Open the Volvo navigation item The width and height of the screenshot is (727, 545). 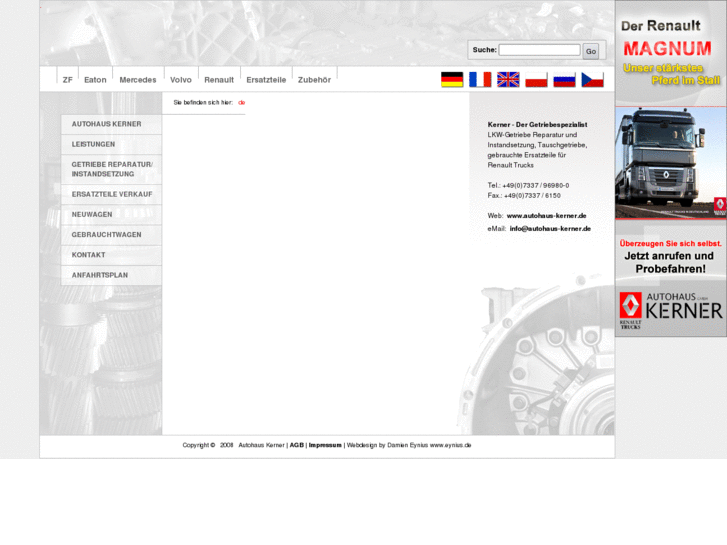(181, 80)
